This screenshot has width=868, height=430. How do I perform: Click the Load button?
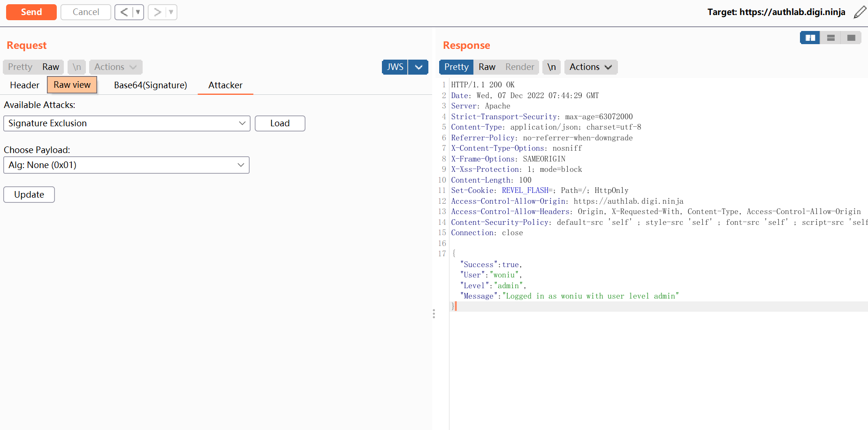[280, 123]
